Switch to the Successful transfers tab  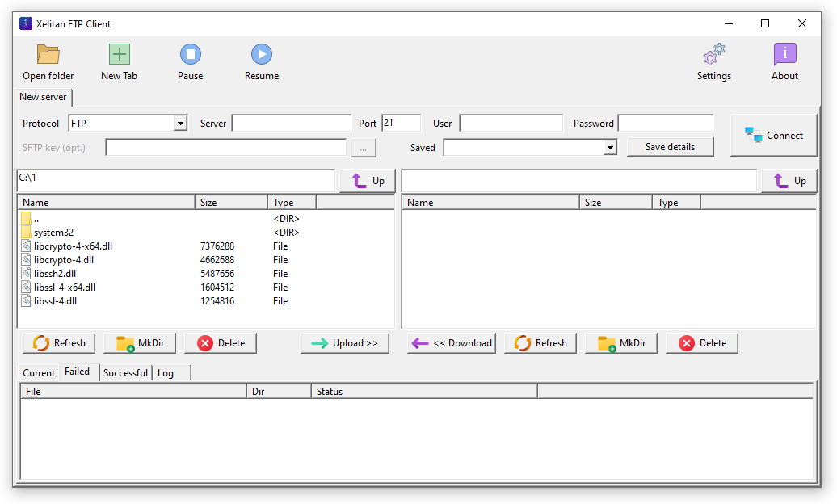[125, 372]
